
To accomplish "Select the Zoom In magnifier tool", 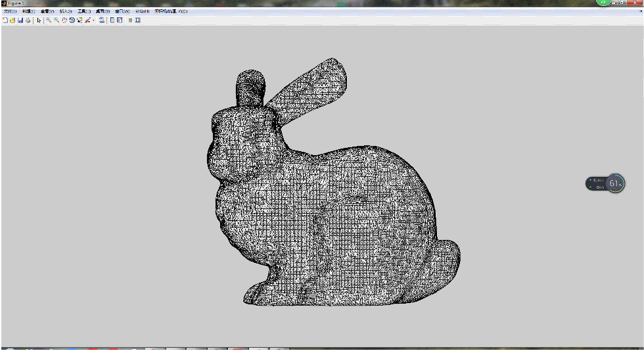I will coord(49,20).
